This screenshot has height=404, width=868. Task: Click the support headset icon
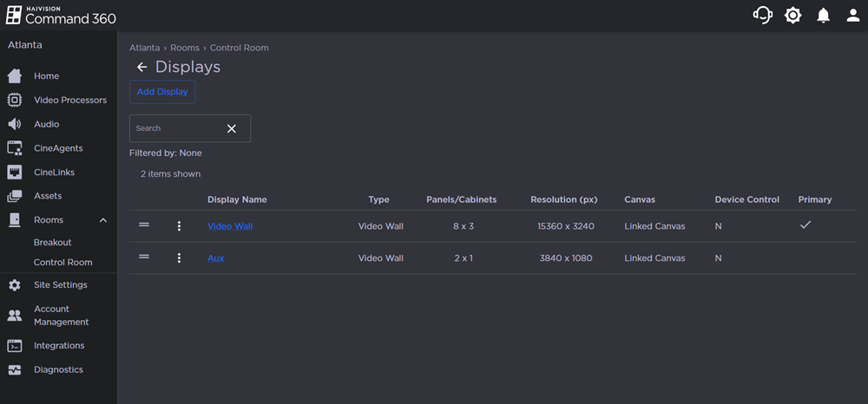[x=762, y=16]
